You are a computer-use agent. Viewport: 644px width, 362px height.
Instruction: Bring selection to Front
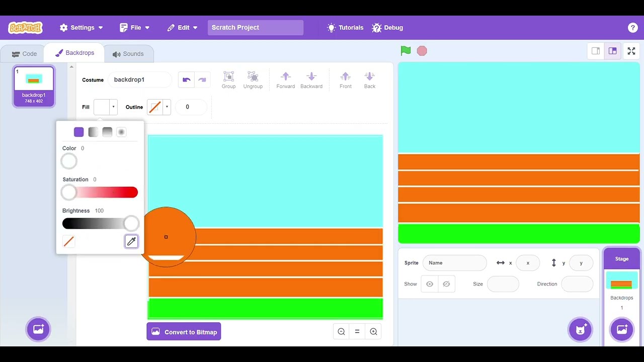click(346, 80)
